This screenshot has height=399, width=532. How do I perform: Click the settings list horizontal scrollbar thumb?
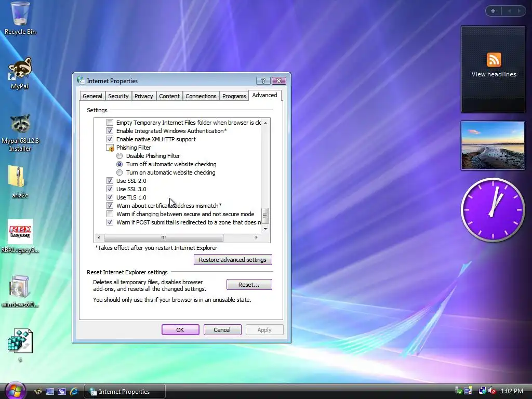[x=164, y=237]
